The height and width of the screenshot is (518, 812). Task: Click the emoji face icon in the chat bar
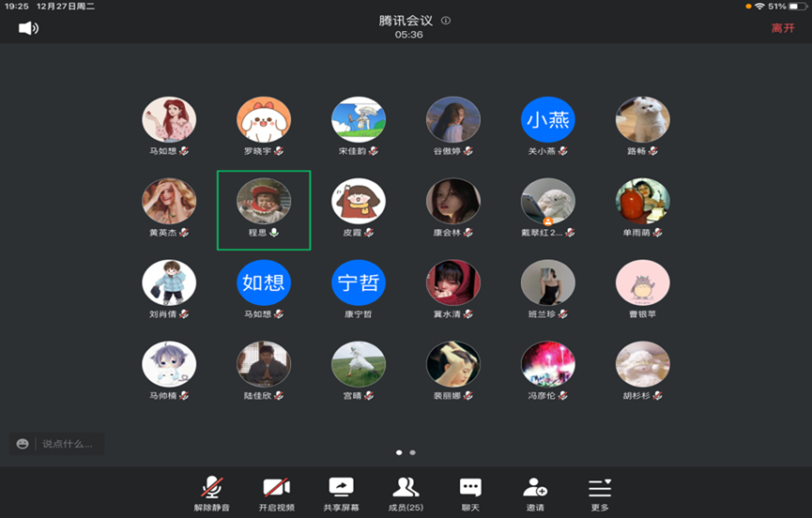23,444
